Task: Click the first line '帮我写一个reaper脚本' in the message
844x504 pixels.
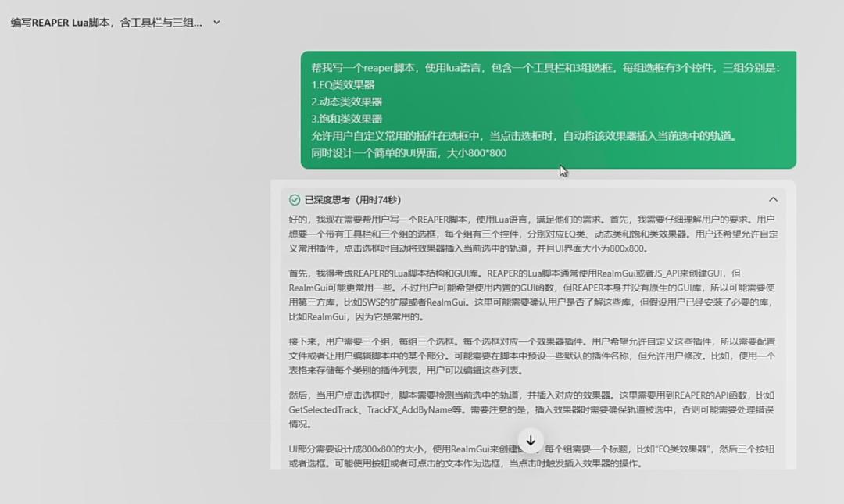Action: [545, 68]
